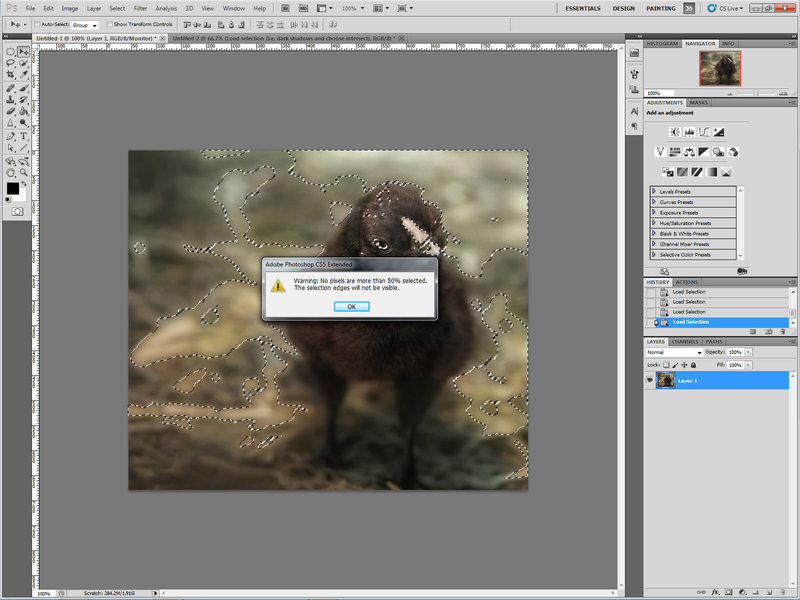The width and height of the screenshot is (800, 600).
Task: Click the Navigator zoom percentage field
Action: 659,93
